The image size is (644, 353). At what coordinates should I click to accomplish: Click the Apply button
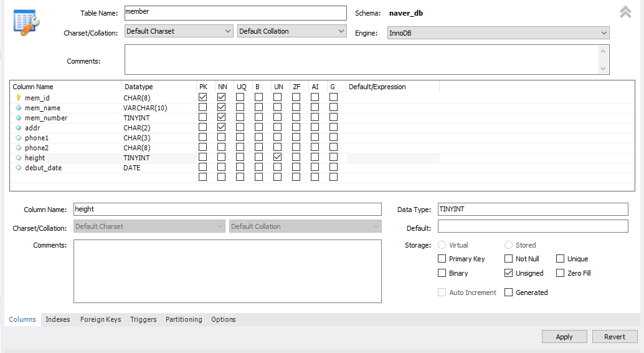(x=564, y=337)
